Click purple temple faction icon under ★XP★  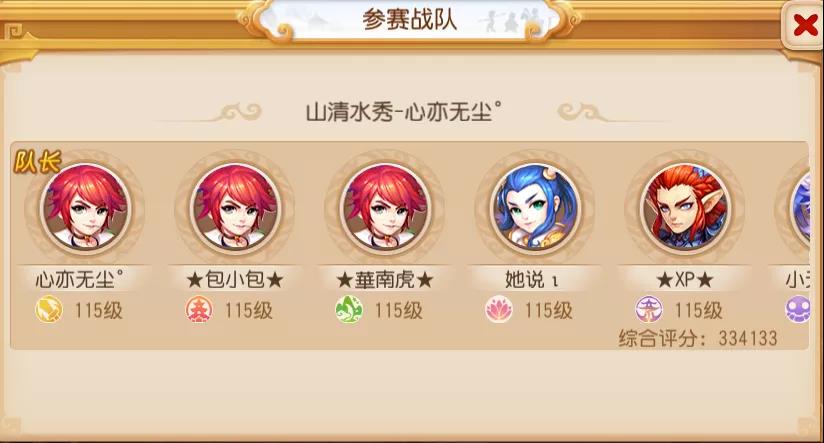point(649,310)
